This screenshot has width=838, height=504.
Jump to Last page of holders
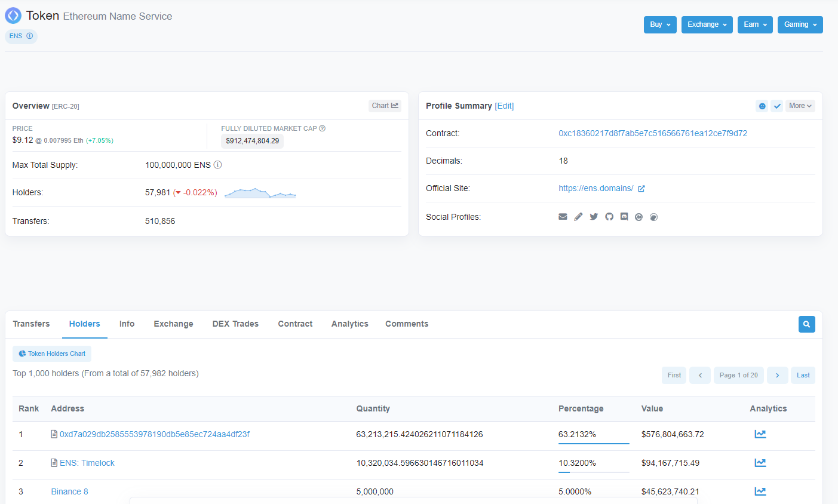pyautogui.click(x=803, y=375)
